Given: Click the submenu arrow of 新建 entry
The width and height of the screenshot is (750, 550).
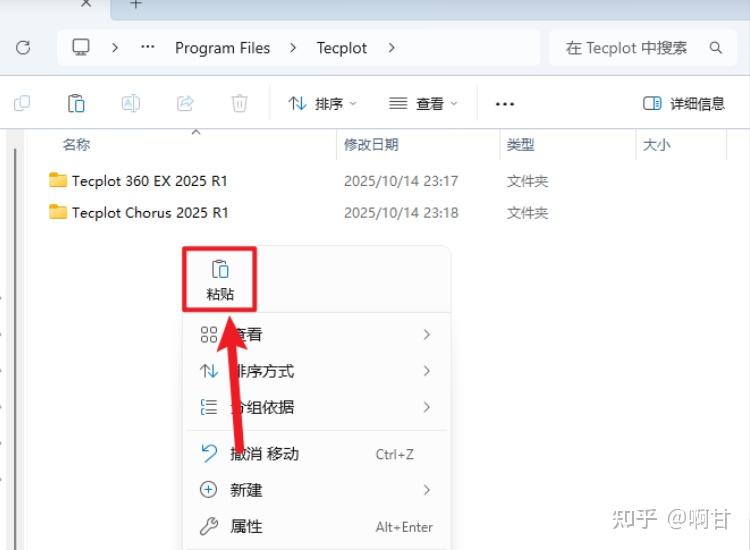Looking at the screenshot, I should pyautogui.click(x=427, y=490).
